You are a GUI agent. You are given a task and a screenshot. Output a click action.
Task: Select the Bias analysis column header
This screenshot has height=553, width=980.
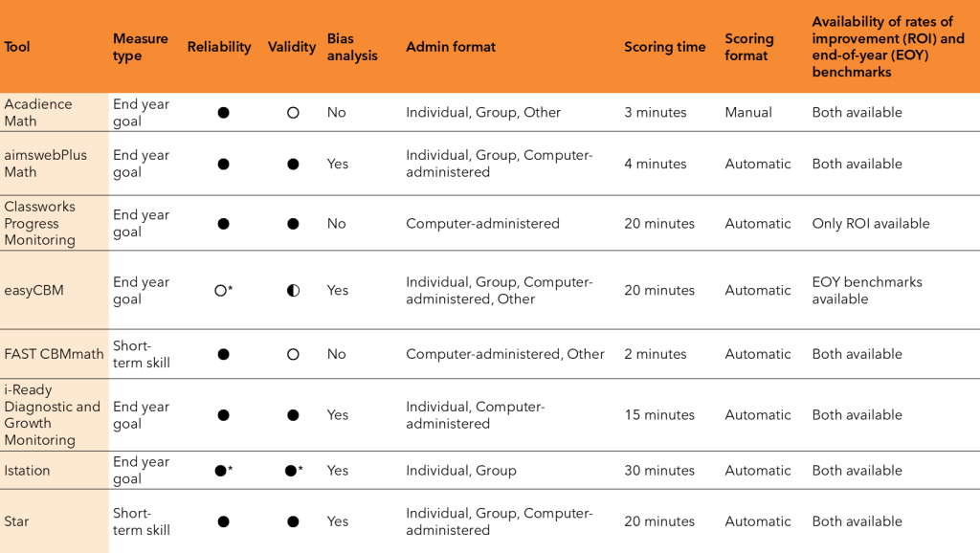pyautogui.click(x=352, y=47)
